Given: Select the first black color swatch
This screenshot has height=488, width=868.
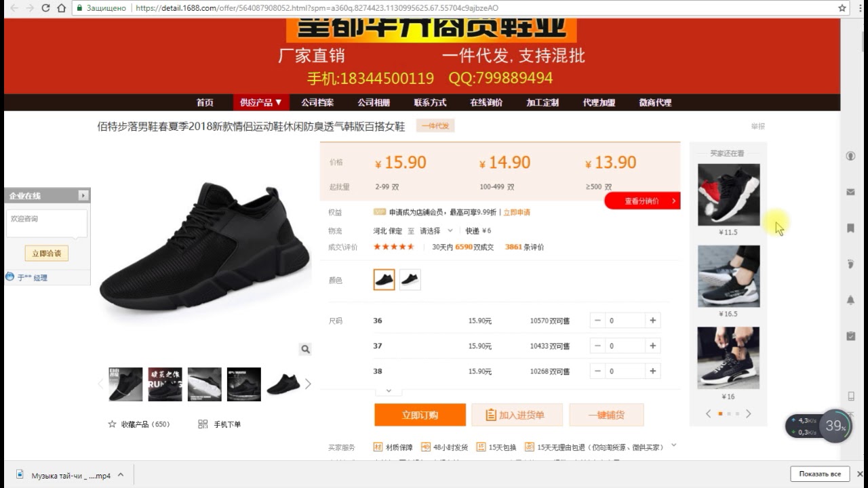Looking at the screenshot, I should (384, 280).
